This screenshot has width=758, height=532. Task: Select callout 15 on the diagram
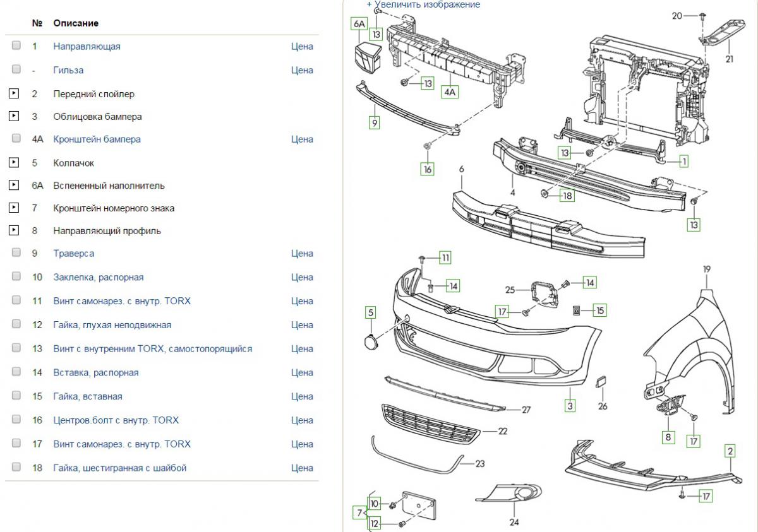pyautogui.click(x=599, y=310)
